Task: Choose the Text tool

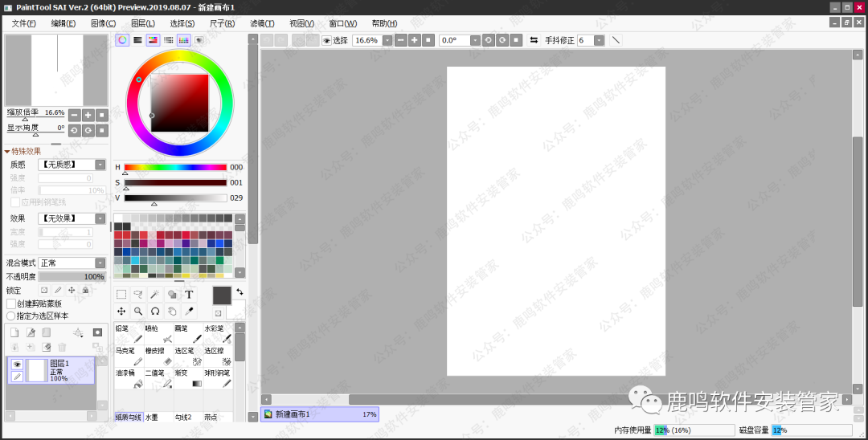Action: [190, 295]
